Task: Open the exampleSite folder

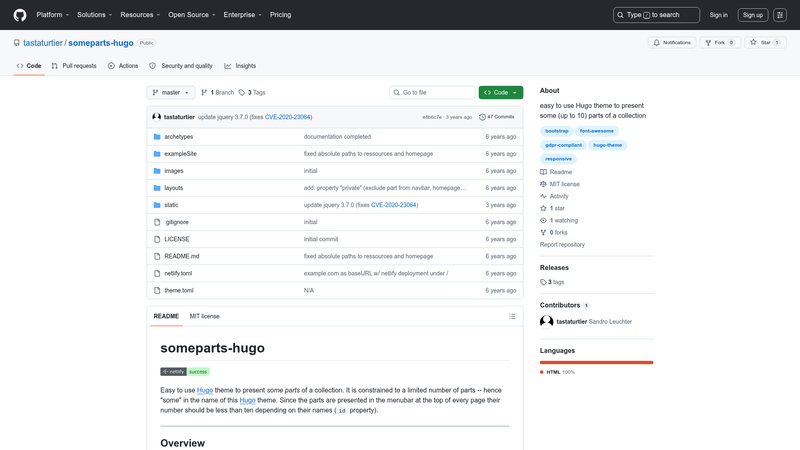Action: tap(180, 154)
